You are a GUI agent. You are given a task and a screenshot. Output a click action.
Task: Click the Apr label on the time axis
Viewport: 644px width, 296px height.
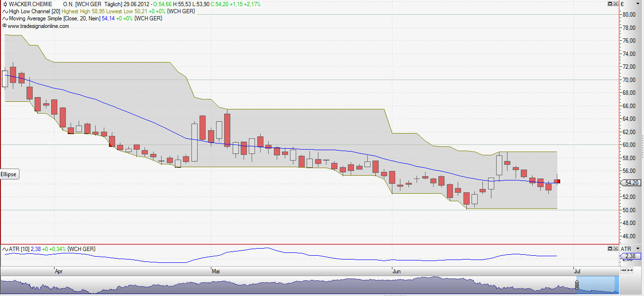(59, 272)
